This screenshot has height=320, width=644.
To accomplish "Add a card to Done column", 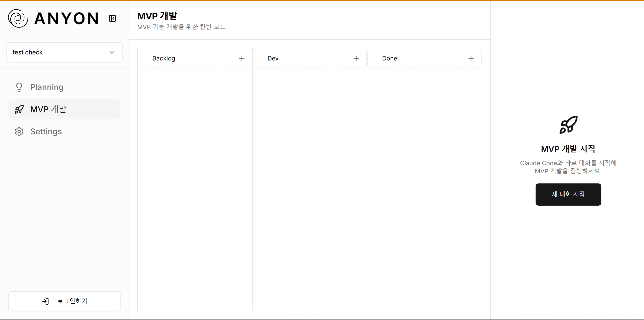I will coord(471,58).
